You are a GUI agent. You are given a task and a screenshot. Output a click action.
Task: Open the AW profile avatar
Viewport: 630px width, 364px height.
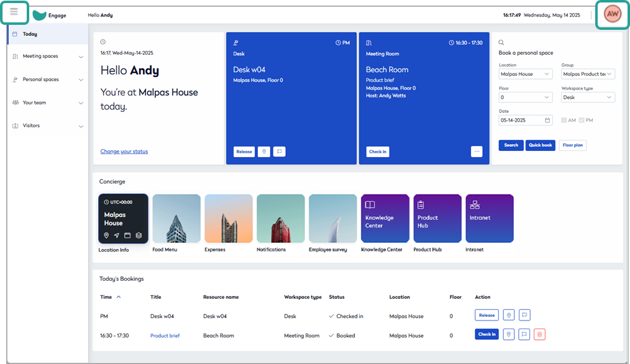[x=612, y=14]
